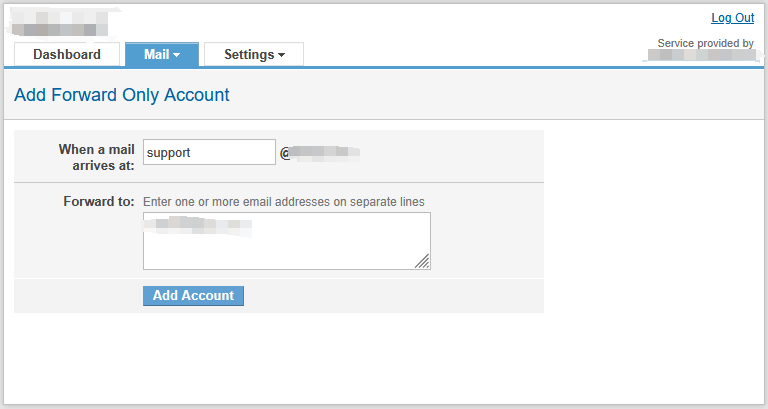Open the Dashboard tab
The image size is (768, 409).
67,54
